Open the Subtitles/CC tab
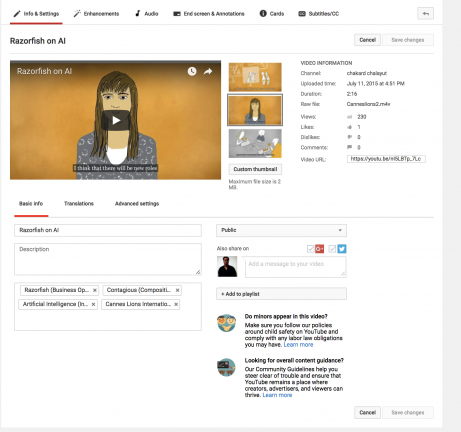This screenshot has width=461, height=432. pos(318,14)
